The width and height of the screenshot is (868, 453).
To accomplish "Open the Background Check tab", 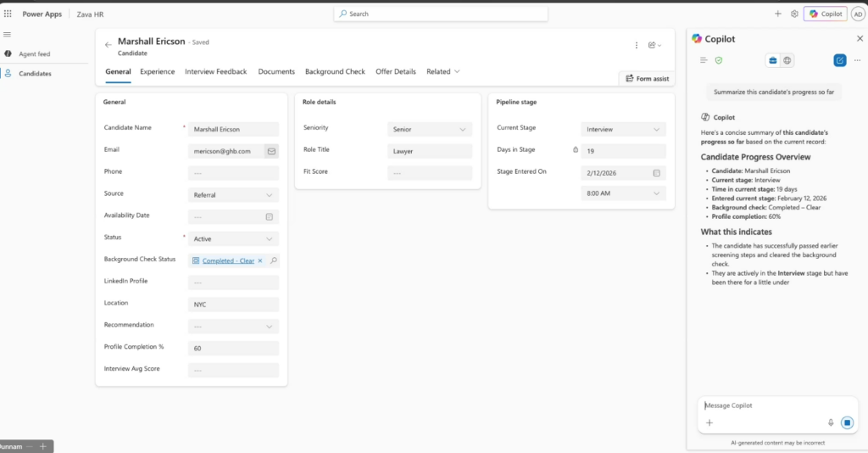I will click(x=335, y=72).
